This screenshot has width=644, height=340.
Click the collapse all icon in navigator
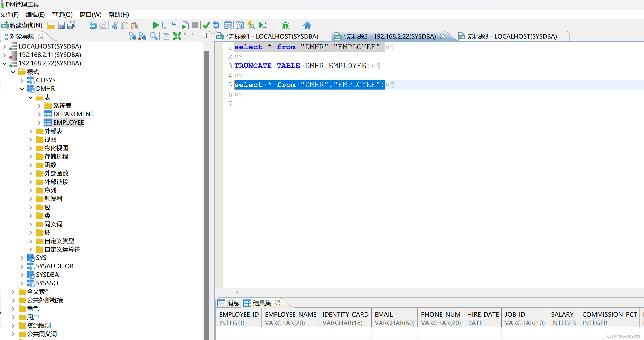166,36
